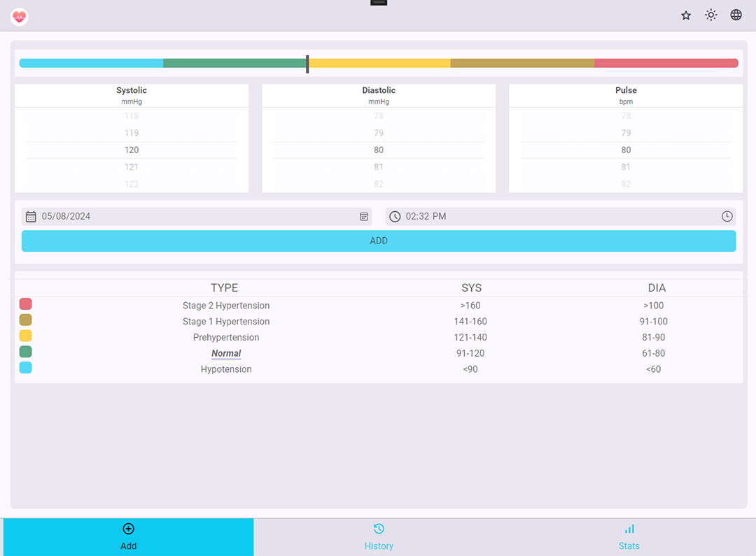756x556 pixels.
Task: Switch to the History tab
Action: tap(379, 537)
